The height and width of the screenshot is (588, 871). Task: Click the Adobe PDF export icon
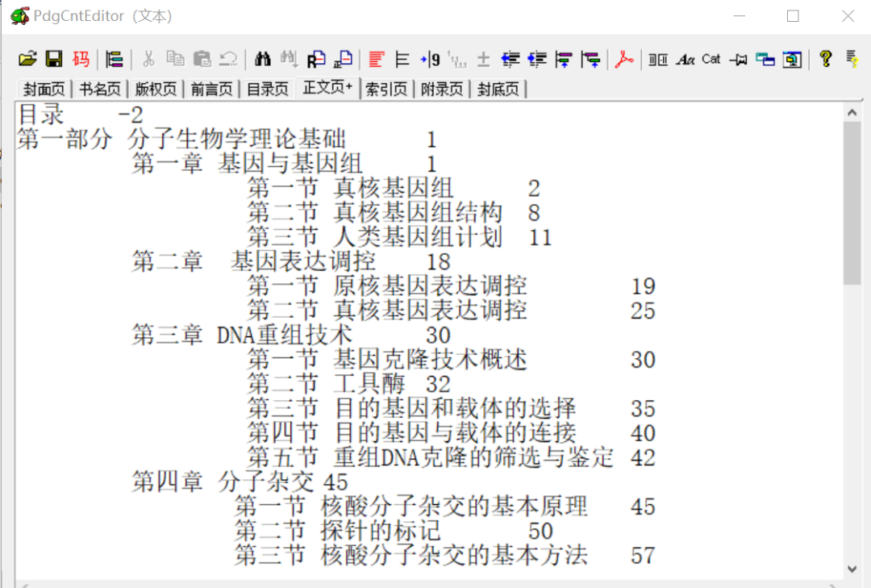click(623, 58)
